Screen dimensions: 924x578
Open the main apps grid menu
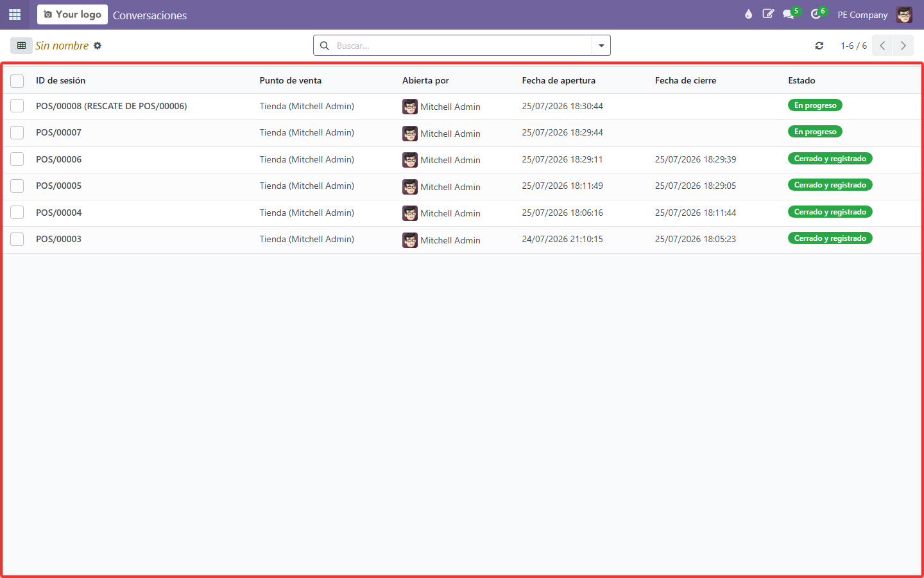pos(15,14)
